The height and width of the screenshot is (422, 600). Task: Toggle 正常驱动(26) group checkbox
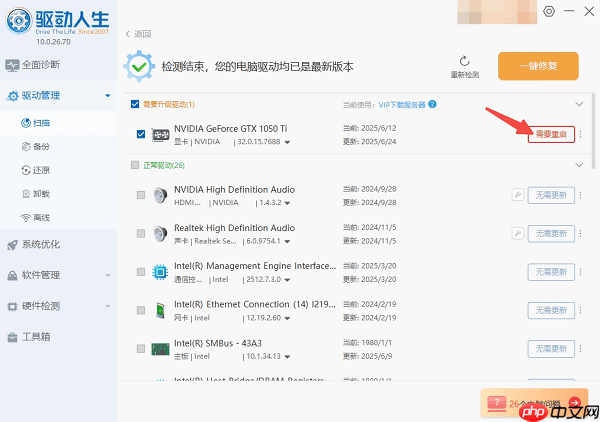(135, 165)
